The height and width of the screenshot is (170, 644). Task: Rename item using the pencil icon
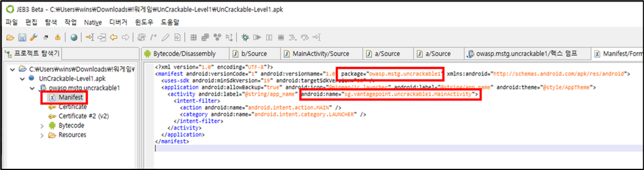(x=165, y=37)
